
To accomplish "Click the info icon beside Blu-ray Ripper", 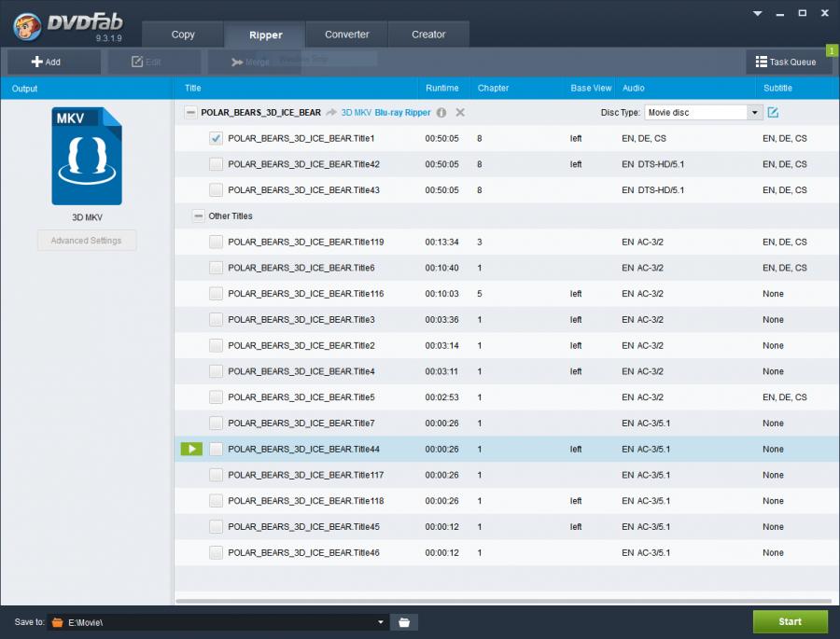I will [441, 113].
